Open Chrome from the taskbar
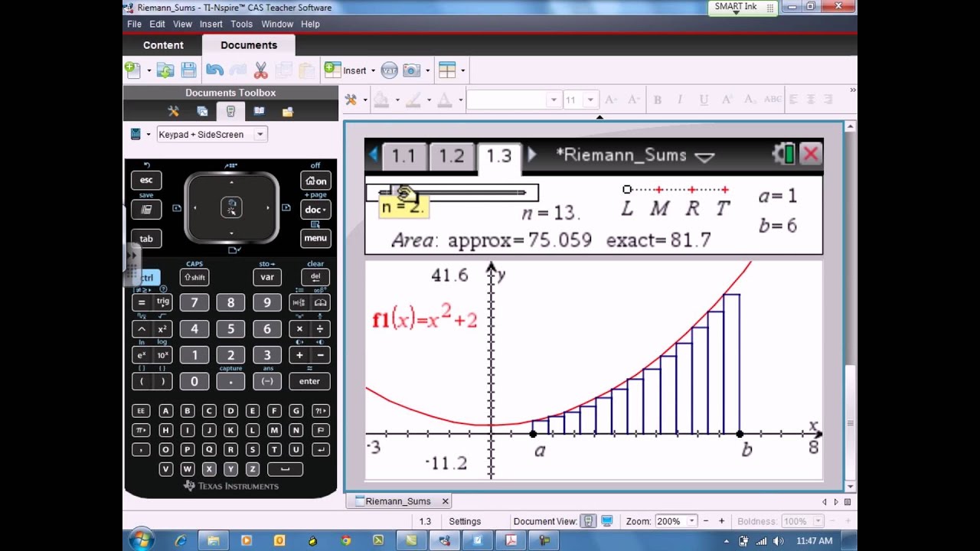Image resolution: width=980 pixels, height=551 pixels. click(x=346, y=540)
